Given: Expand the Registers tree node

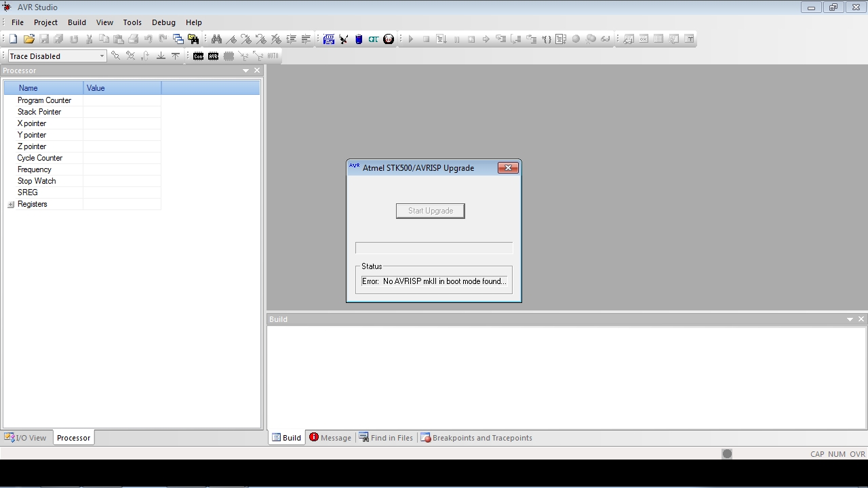Looking at the screenshot, I should [11, 205].
